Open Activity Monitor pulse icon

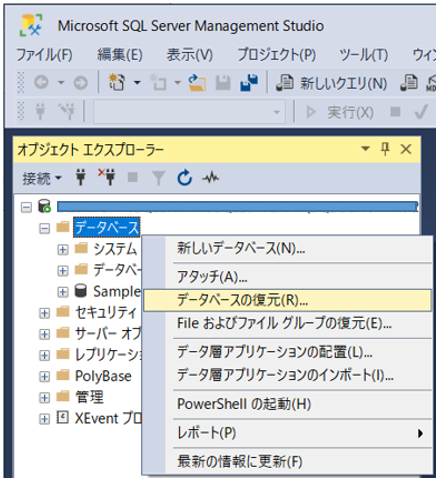211,177
